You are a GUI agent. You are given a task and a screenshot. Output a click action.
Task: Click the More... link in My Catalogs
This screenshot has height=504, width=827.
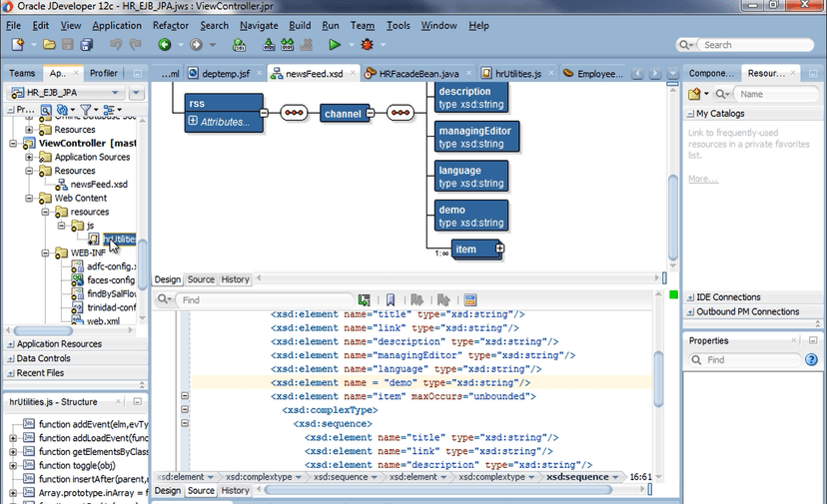click(x=702, y=179)
